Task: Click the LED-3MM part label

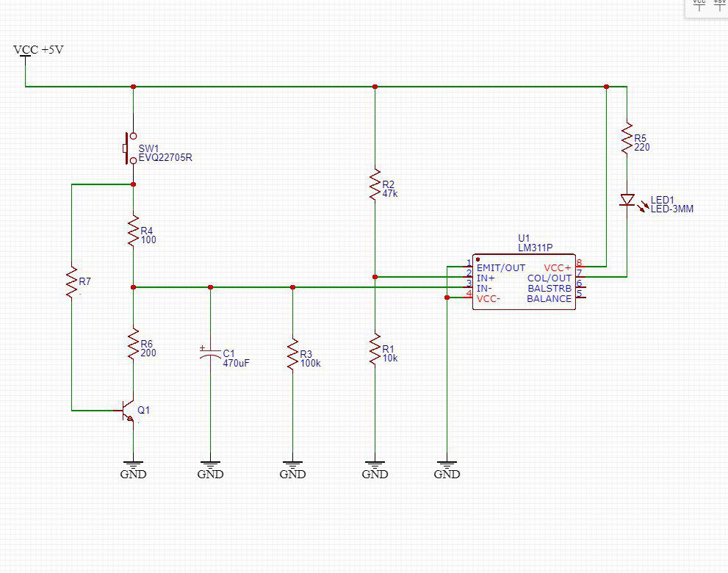Action: [x=672, y=209]
